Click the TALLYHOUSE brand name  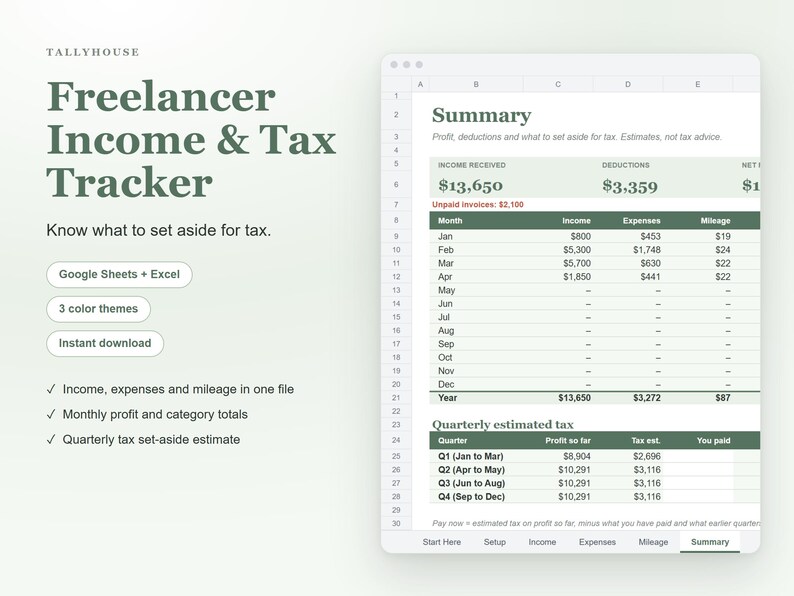click(93, 52)
